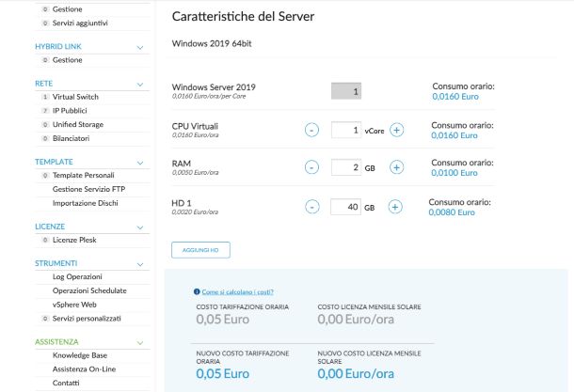This screenshot has height=392, width=574.
Task: Open Servizi aggiuntivi in the sidebar
Action: pyautogui.click(x=80, y=24)
